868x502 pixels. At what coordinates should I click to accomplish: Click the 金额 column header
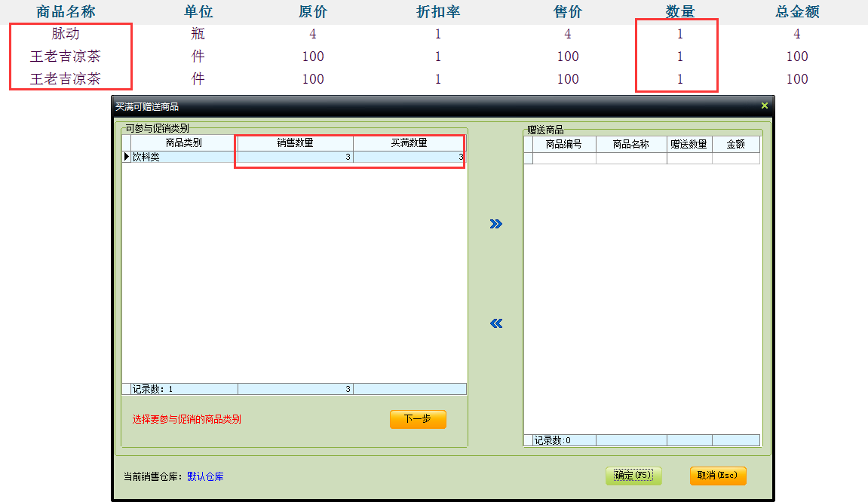pos(736,145)
